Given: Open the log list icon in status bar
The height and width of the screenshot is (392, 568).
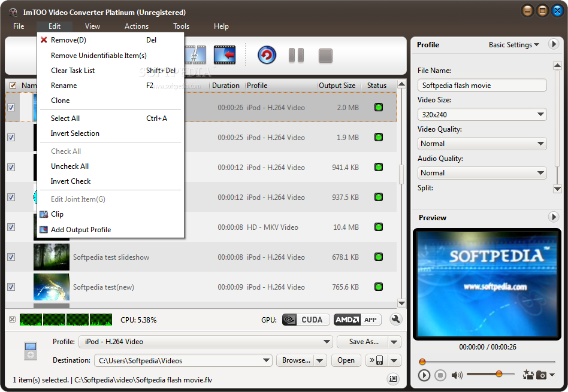Looking at the screenshot, I should click(393, 379).
